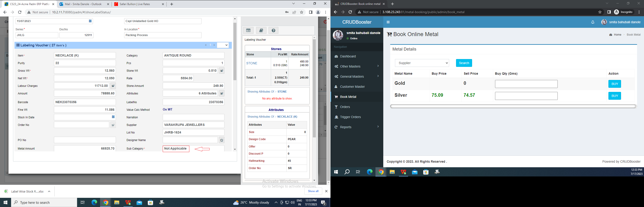Viewport: 644px width, 207px height.
Task: Close the downloads bar with the X
Action: [x=326, y=191]
